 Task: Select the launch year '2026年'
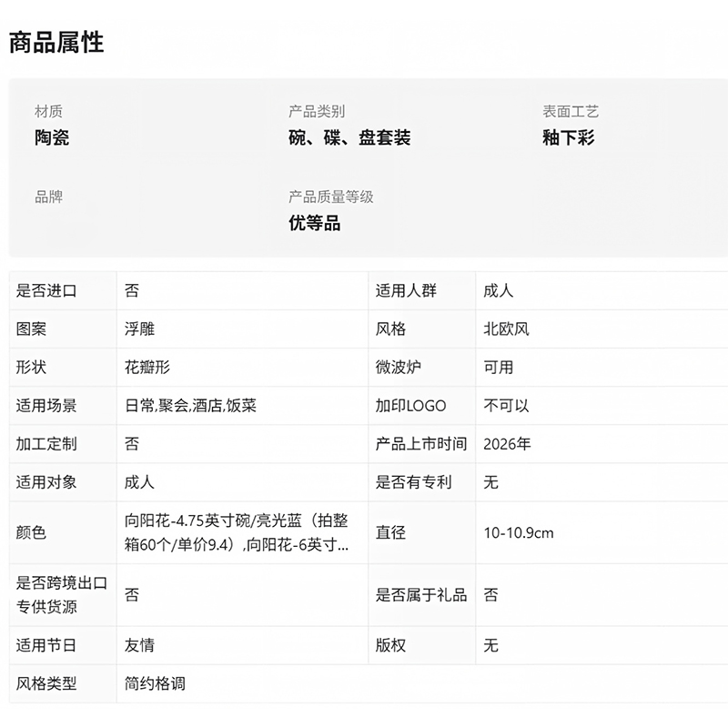pyautogui.click(x=507, y=444)
